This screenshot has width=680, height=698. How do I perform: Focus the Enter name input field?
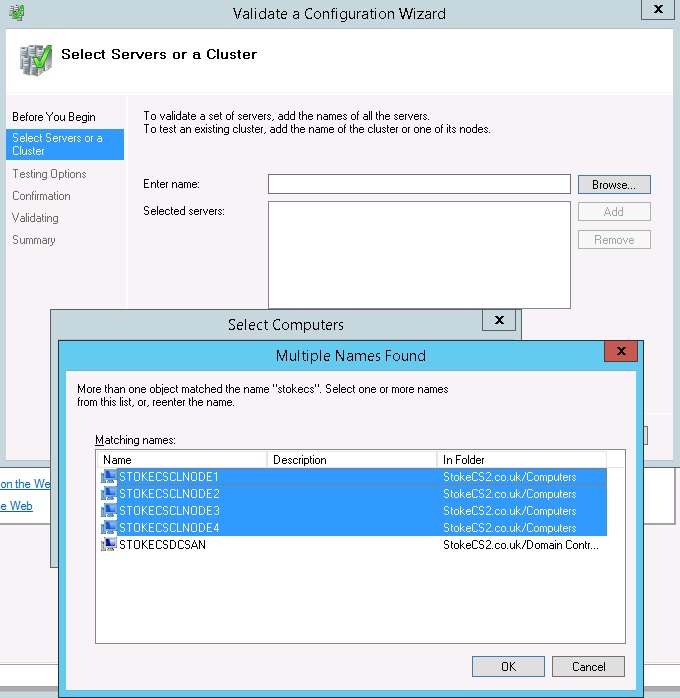(x=419, y=184)
